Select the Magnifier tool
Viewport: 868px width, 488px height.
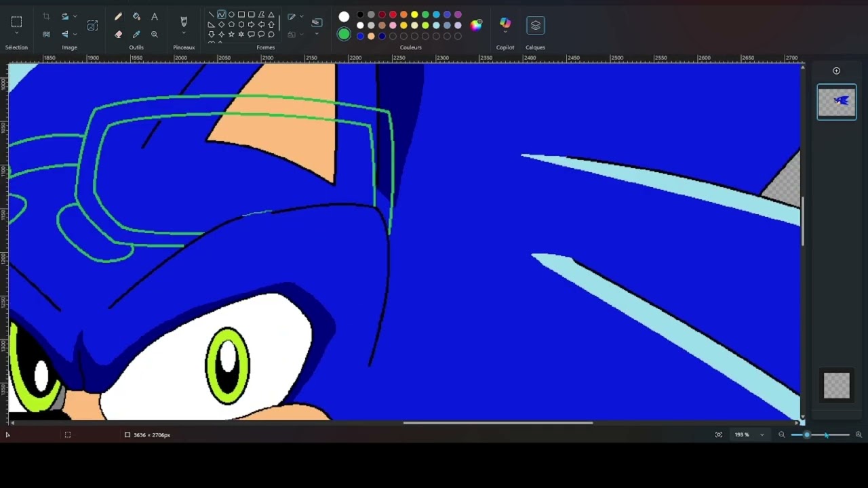pyautogui.click(x=155, y=34)
